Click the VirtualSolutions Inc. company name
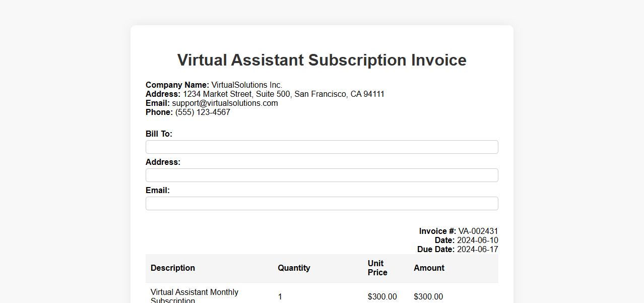 246,85
